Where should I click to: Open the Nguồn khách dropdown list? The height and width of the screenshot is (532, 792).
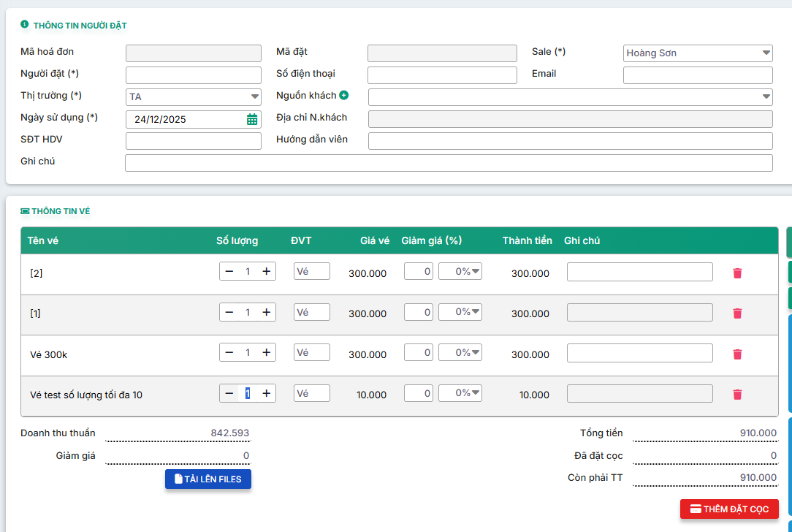(x=570, y=96)
